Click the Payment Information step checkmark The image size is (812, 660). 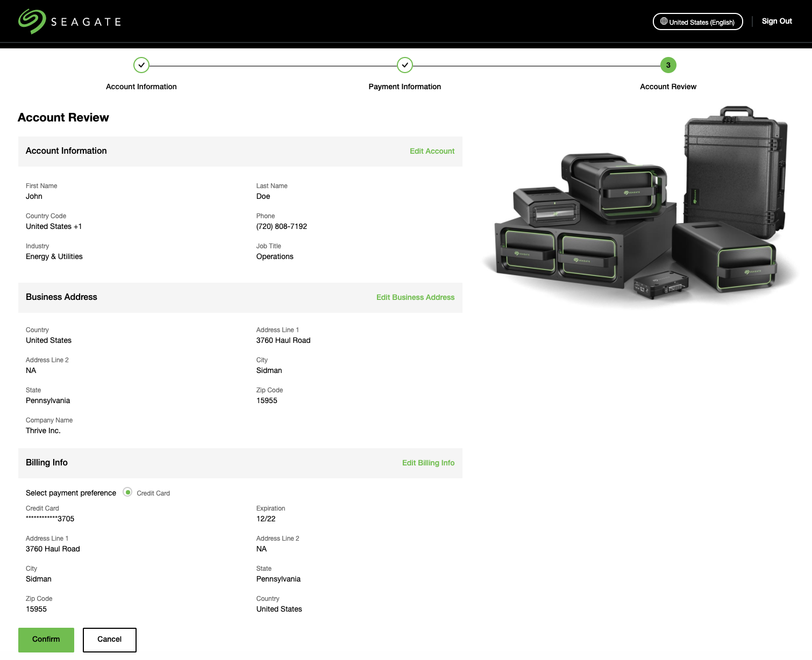(x=405, y=65)
